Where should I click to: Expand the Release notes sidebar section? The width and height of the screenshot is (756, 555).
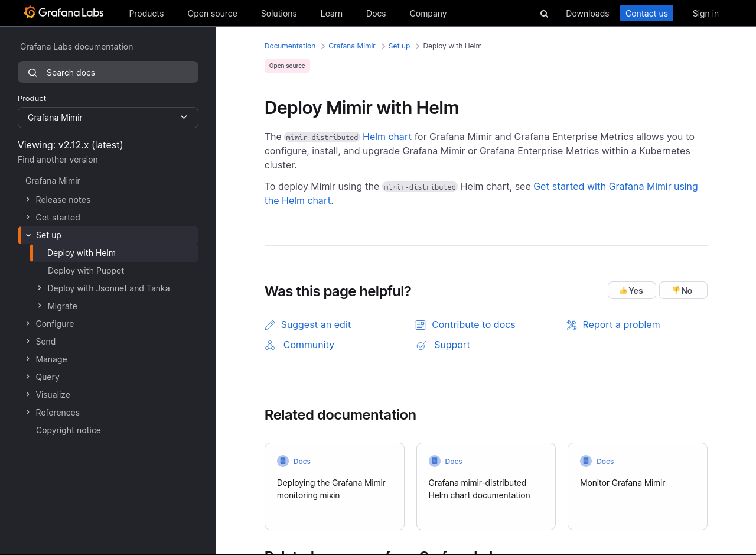point(28,200)
